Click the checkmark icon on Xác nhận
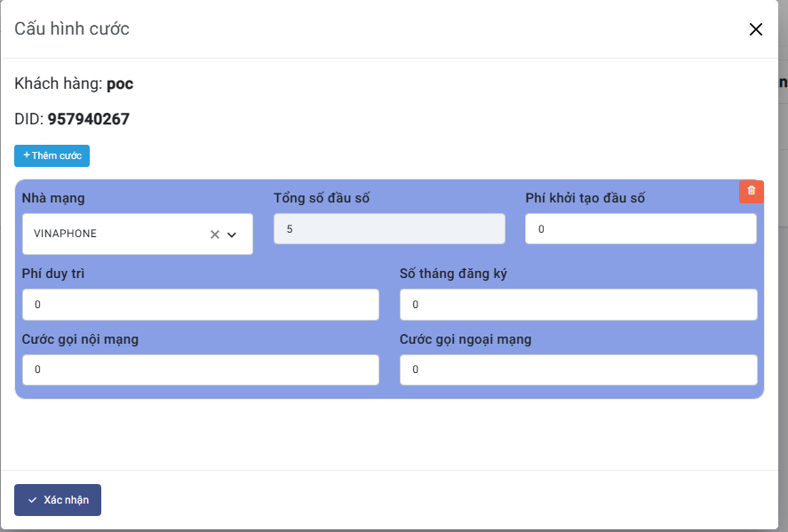788x532 pixels. click(33, 500)
